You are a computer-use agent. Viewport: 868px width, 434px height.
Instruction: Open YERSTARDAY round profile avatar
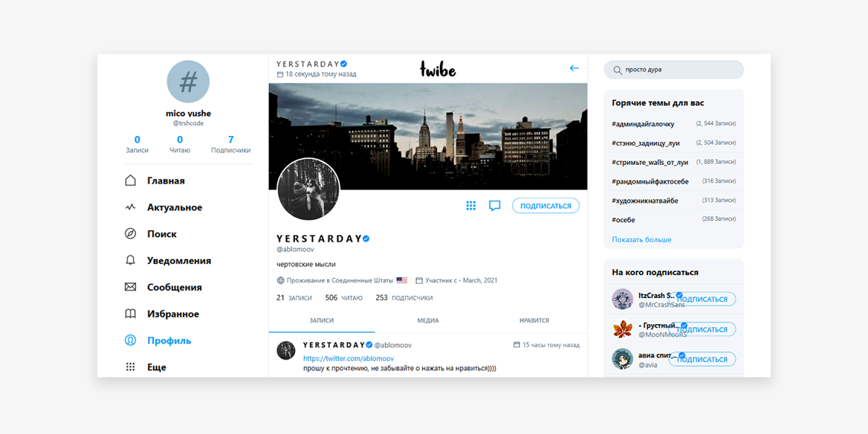[x=309, y=189]
